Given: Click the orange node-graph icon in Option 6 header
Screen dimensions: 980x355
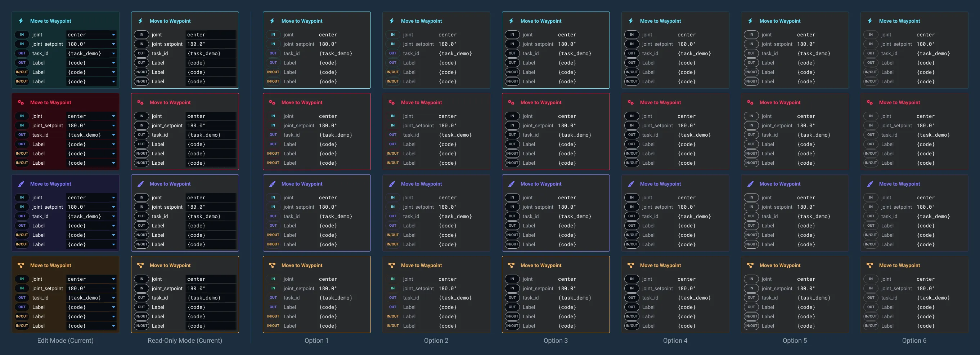Looking at the screenshot, I should (871, 265).
